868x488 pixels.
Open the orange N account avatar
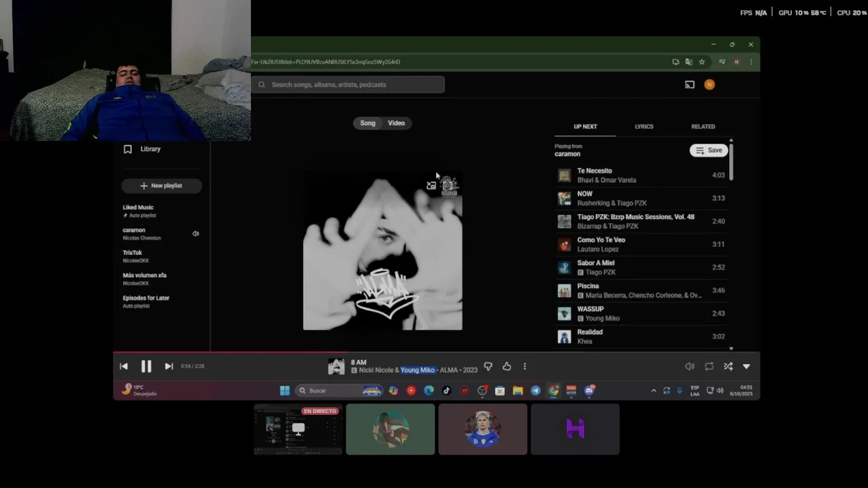click(709, 85)
